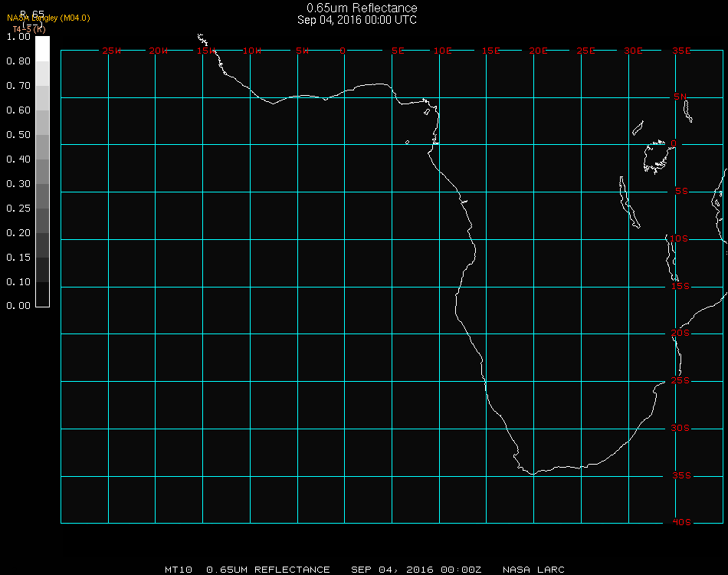Click the 0.25 colorbar tick label
This screenshot has height=575, width=728.
click(18, 208)
